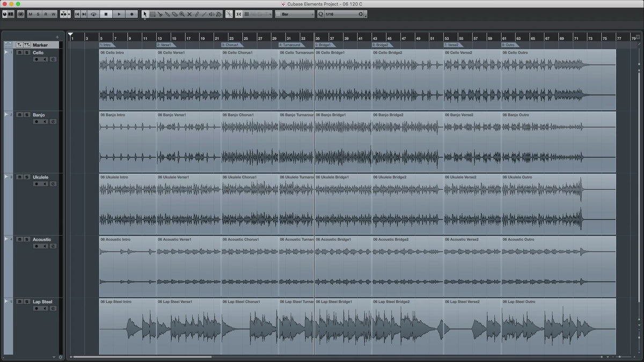
Task: Start playback with the Play button
Action: click(119, 14)
